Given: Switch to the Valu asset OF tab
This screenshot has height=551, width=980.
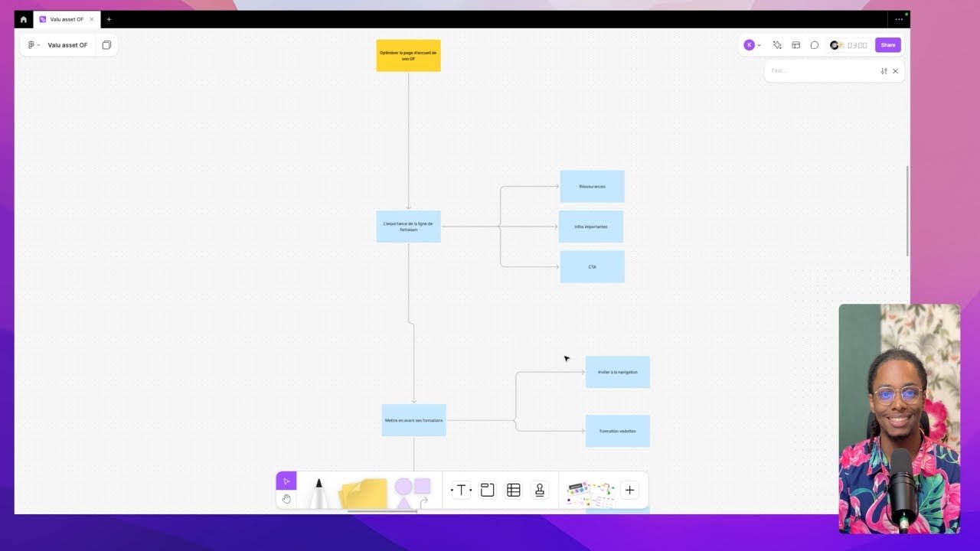Looking at the screenshot, I should [x=66, y=19].
